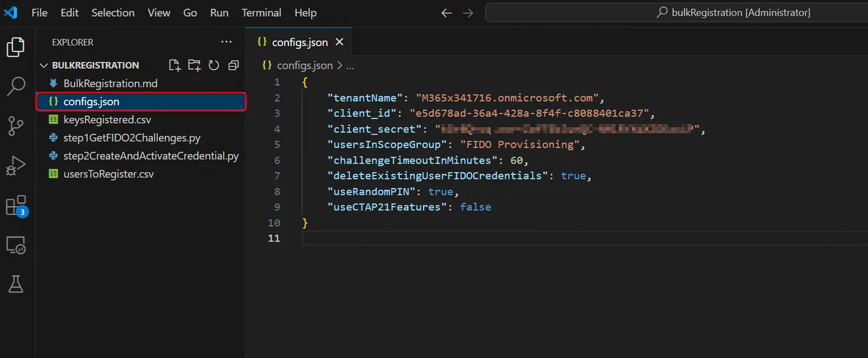Open the Help menu
The image size is (868, 358).
pos(305,12)
